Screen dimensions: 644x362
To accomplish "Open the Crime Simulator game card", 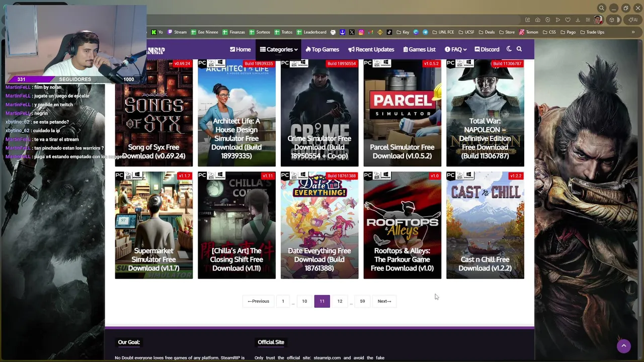I will pos(319,113).
